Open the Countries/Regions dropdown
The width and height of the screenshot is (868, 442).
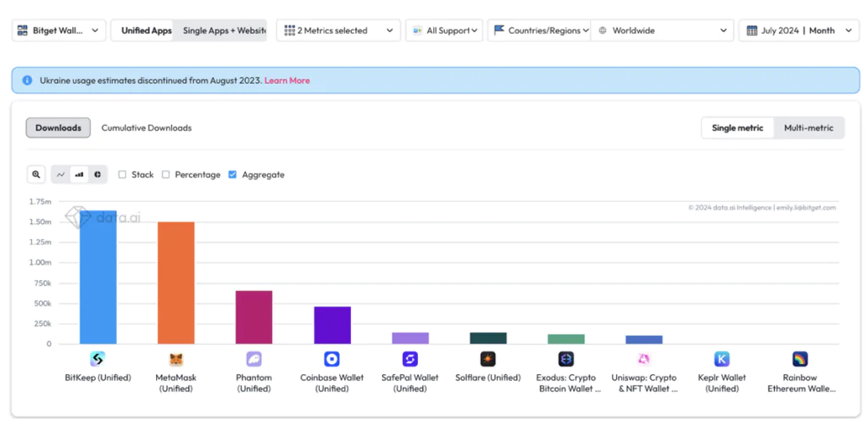pyautogui.click(x=540, y=31)
